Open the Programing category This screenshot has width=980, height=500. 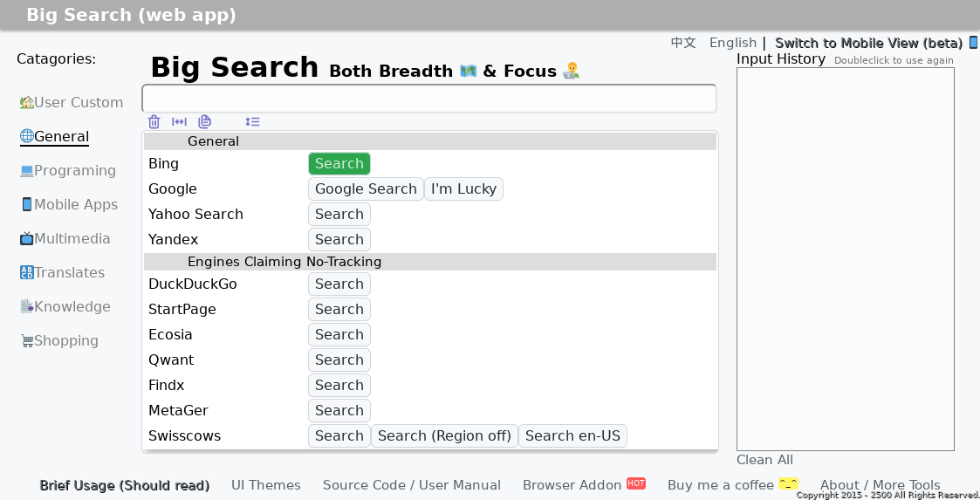click(67, 171)
